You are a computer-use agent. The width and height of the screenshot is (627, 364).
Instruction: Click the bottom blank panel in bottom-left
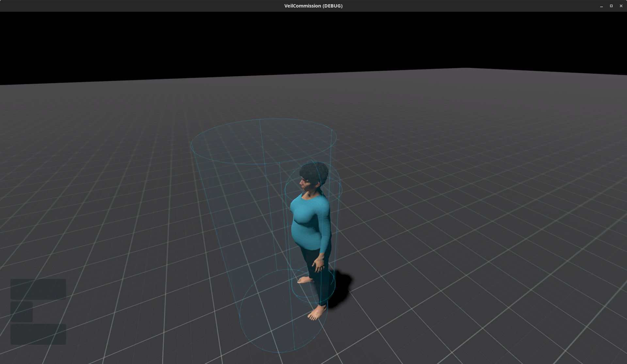click(x=38, y=334)
